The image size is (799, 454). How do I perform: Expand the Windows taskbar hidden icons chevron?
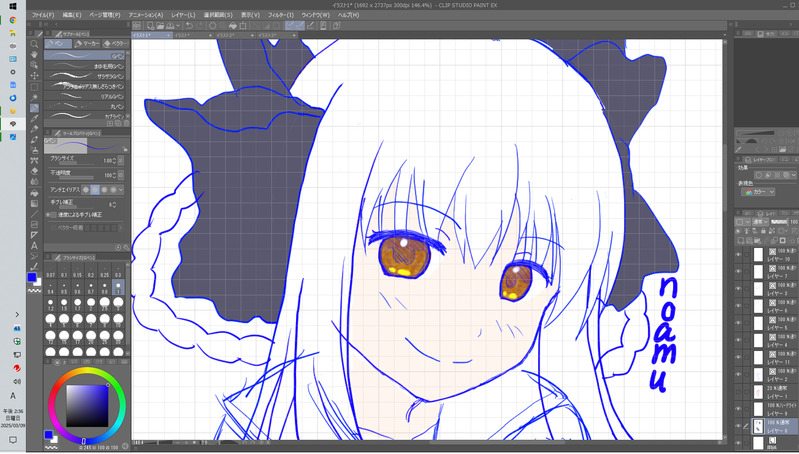point(17,315)
